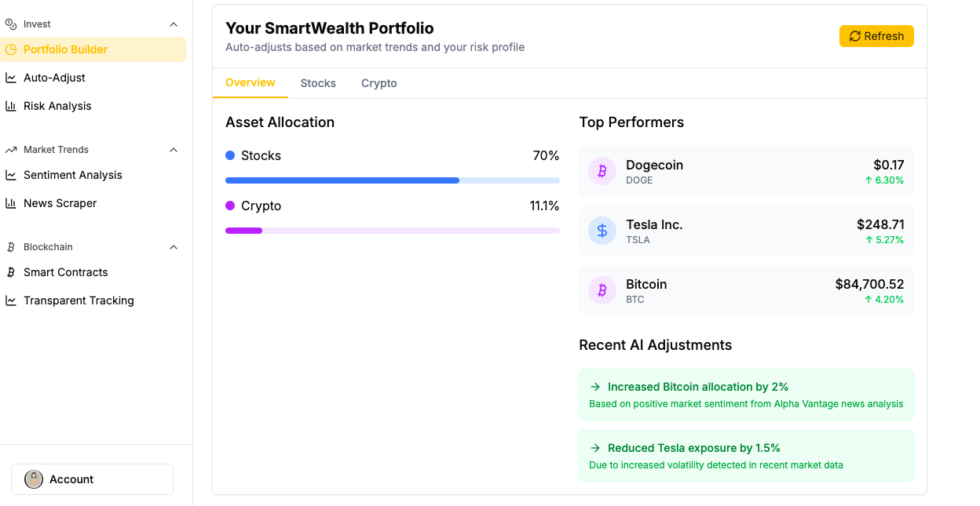Open Sentiment Analysis in the sidebar
980x506 pixels.
click(x=73, y=175)
